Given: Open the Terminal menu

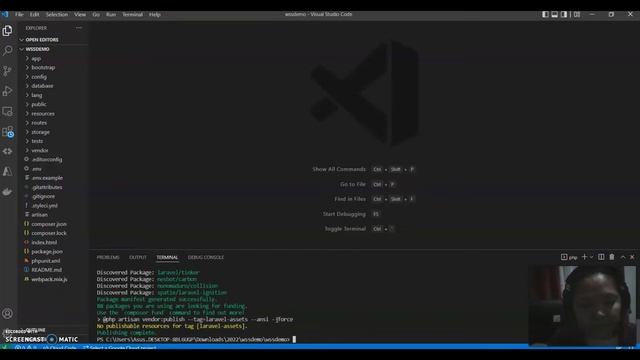Looking at the screenshot, I should [x=132, y=14].
